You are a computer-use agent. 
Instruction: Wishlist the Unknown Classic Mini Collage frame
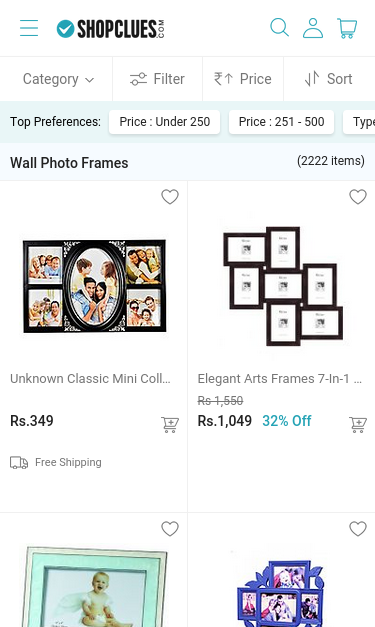[170, 197]
